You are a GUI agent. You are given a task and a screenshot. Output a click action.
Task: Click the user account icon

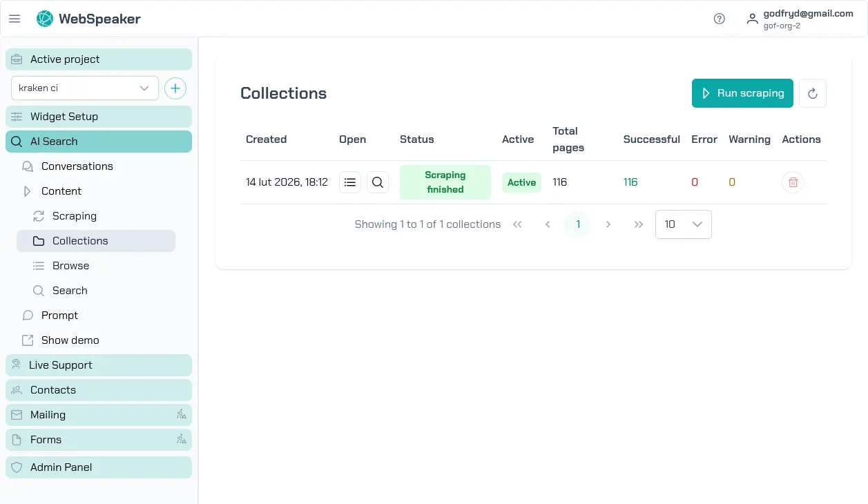tap(752, 19)
